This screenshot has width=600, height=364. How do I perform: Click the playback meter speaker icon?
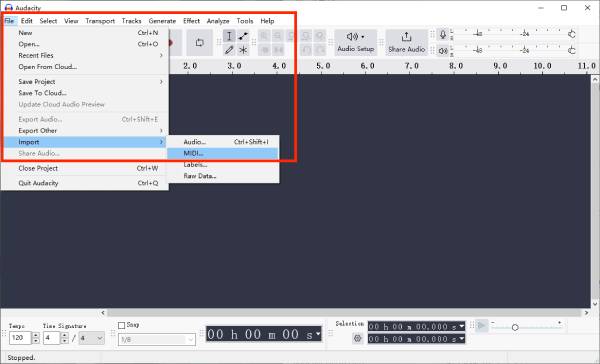(x=443, y=50)
